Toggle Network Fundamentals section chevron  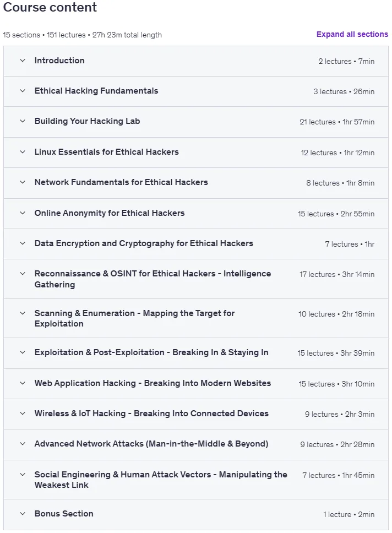coord(23,182)
